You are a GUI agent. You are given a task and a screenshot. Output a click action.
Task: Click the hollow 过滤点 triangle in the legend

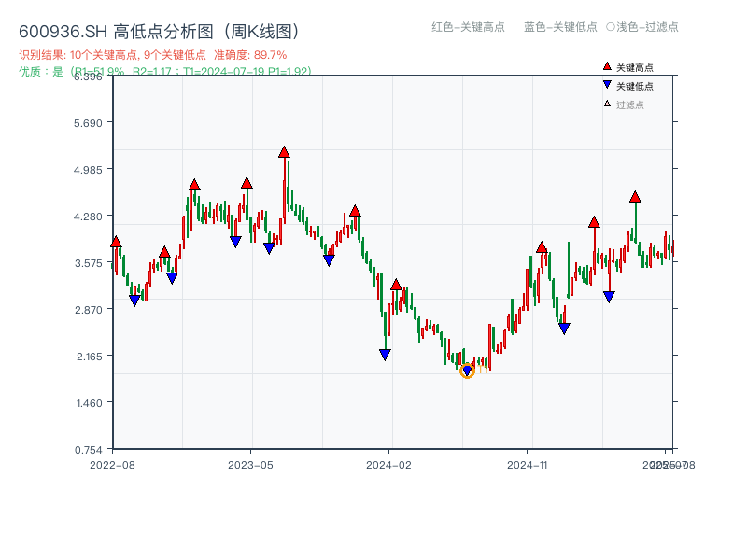tap(607, 104)
